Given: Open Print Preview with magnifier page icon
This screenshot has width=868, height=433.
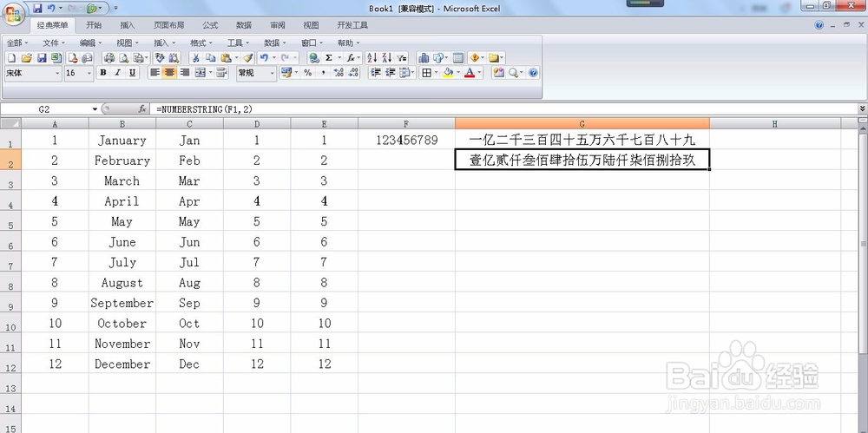Looking at the screenshot, I should 123,57.
